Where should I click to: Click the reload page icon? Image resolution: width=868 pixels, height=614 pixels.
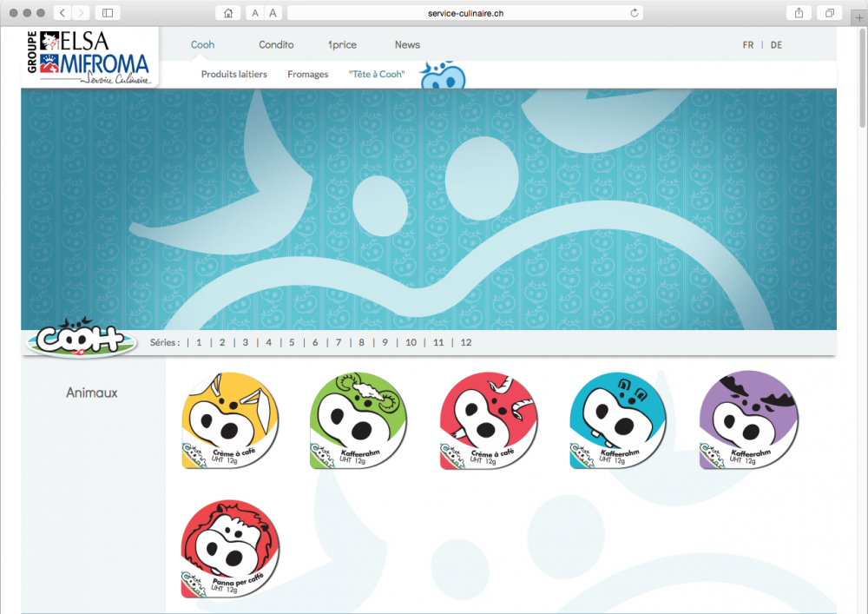(x=635, y=13)
